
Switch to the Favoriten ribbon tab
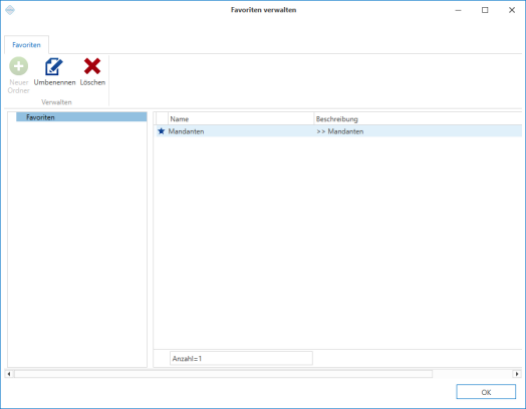coord(27,45)
